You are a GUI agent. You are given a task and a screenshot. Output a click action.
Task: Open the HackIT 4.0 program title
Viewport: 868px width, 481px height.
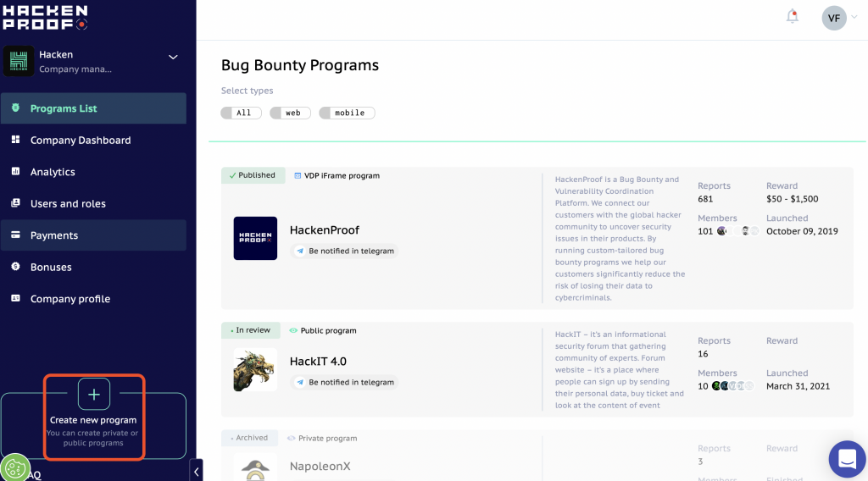[x=318, y=362]
